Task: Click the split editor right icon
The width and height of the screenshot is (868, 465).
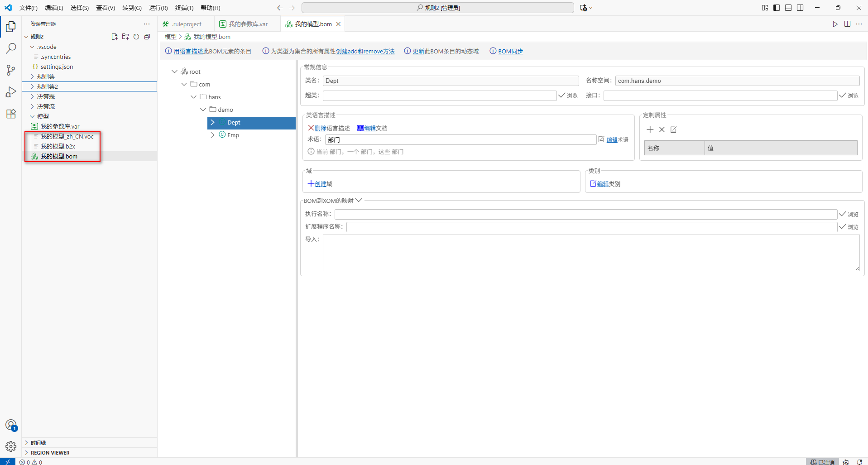Action: pos(847,24)
